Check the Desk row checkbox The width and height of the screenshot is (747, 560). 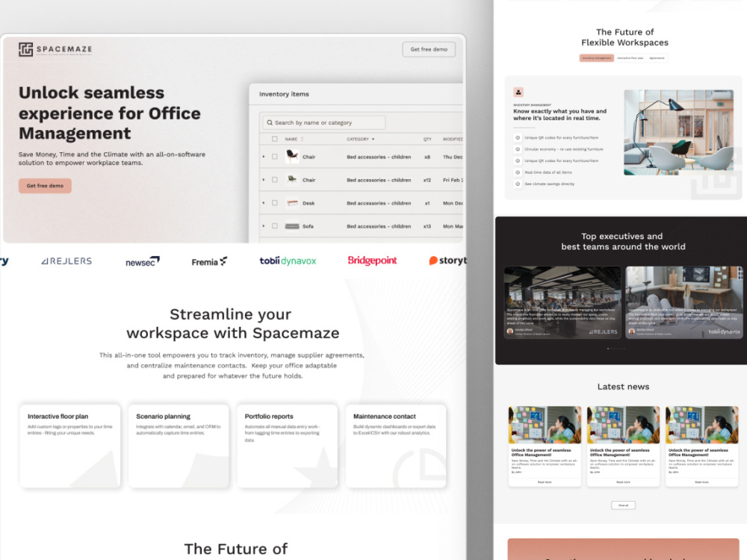[274, 203]
